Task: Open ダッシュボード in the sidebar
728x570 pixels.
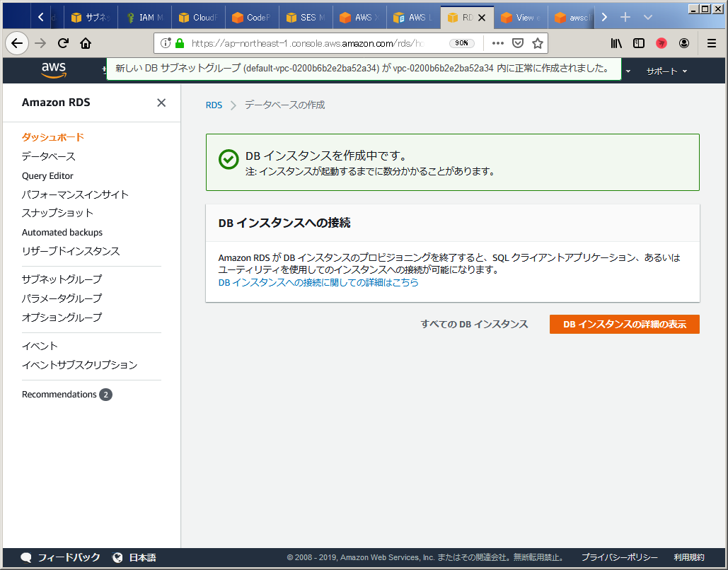Action: [53, 137]
